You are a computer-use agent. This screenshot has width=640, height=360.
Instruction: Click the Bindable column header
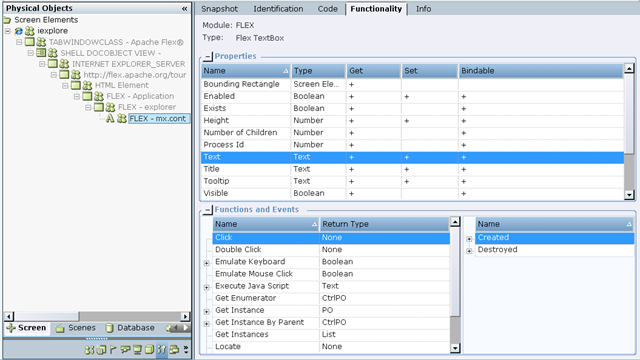[541, 71]
